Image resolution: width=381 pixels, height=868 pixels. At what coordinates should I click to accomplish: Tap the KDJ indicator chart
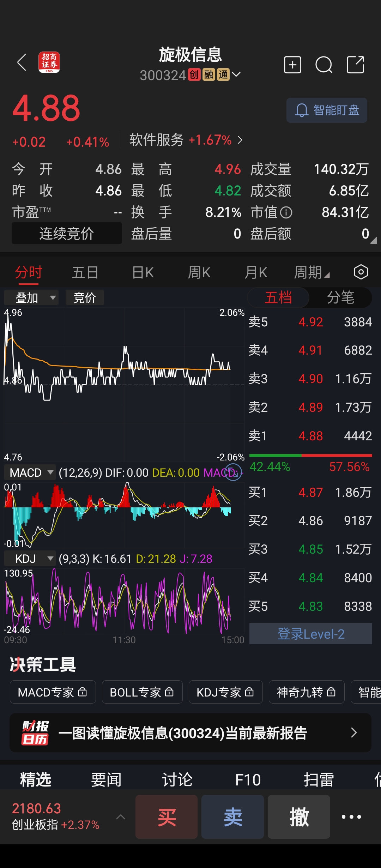(124, 601)
